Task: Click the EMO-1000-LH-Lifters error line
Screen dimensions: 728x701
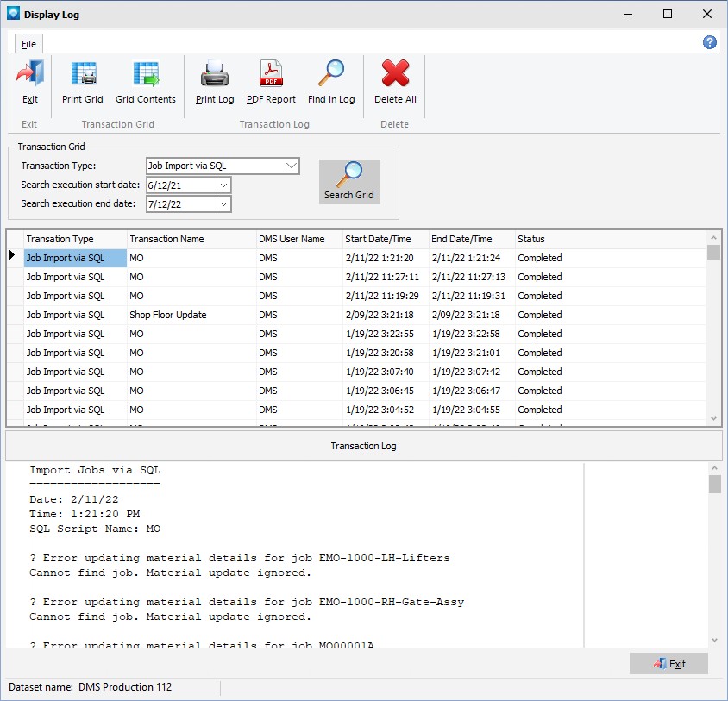Action: click(240, 558)
